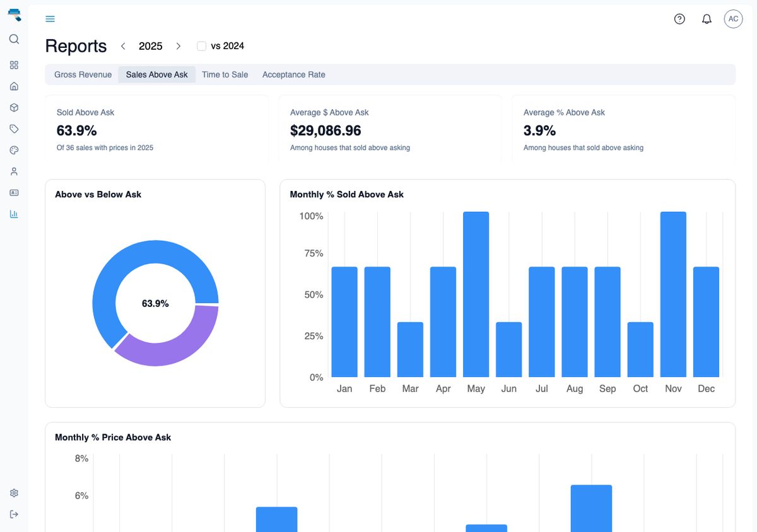
Task: Open the person icon in sidebar
Action: pos(14,171)
